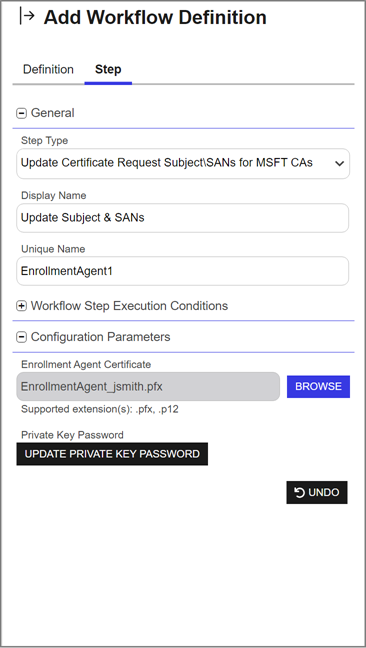The width and height of the screenshot is (366, 648).
Task: Collapse the General section minus icon
Action: click(21, 113)
